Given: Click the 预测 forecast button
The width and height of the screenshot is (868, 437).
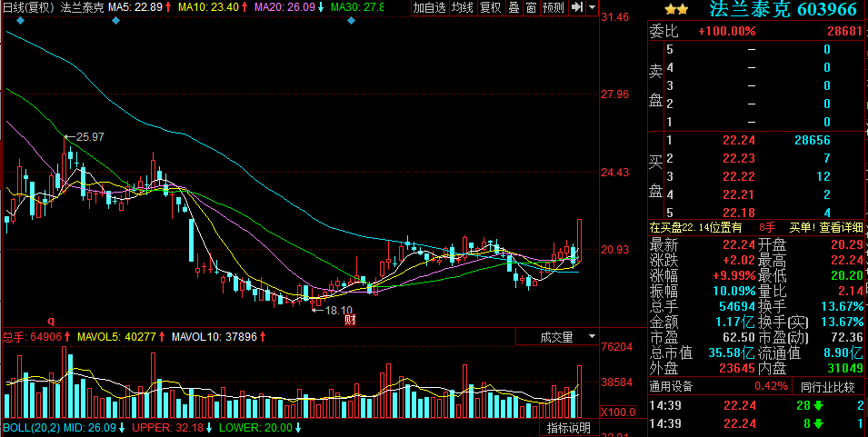Looking at the screenshot, I should [553, 8].
